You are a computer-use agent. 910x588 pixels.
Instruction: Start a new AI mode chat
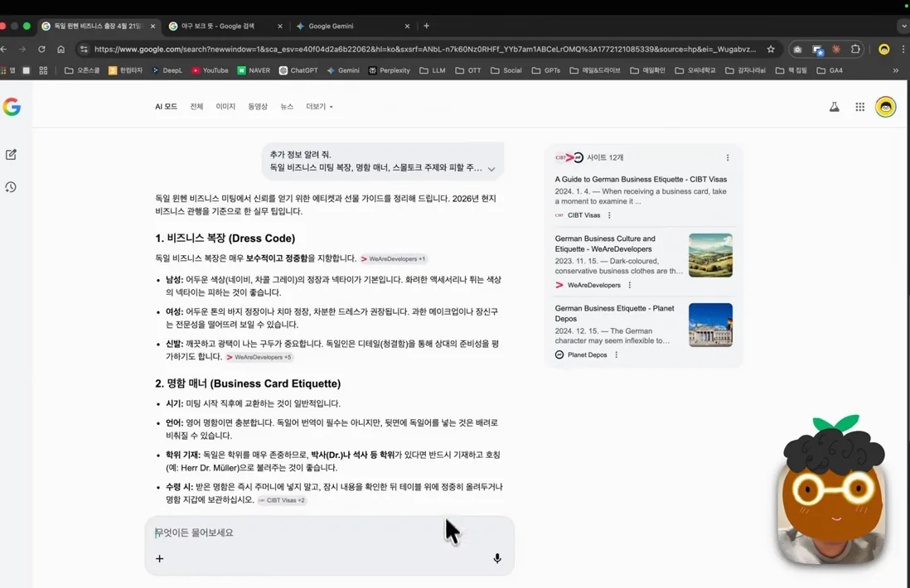11,154
